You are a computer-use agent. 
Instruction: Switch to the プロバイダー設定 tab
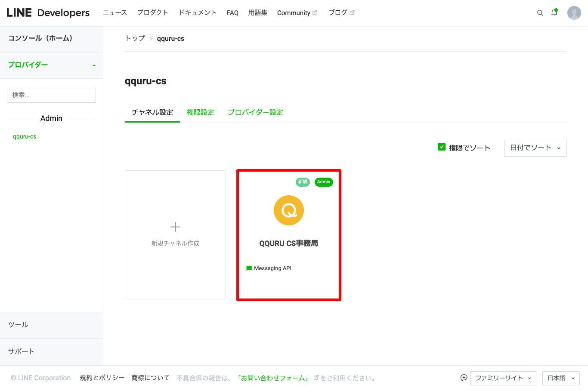coord(255,112)
